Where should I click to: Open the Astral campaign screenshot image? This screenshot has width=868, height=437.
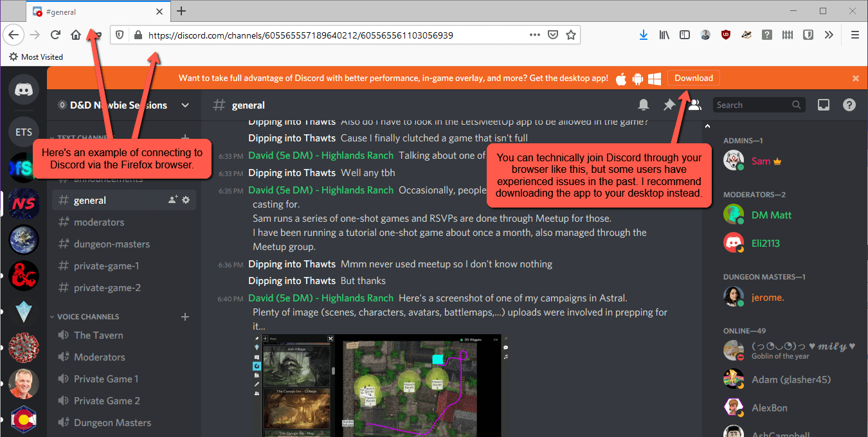click(381, 386)
